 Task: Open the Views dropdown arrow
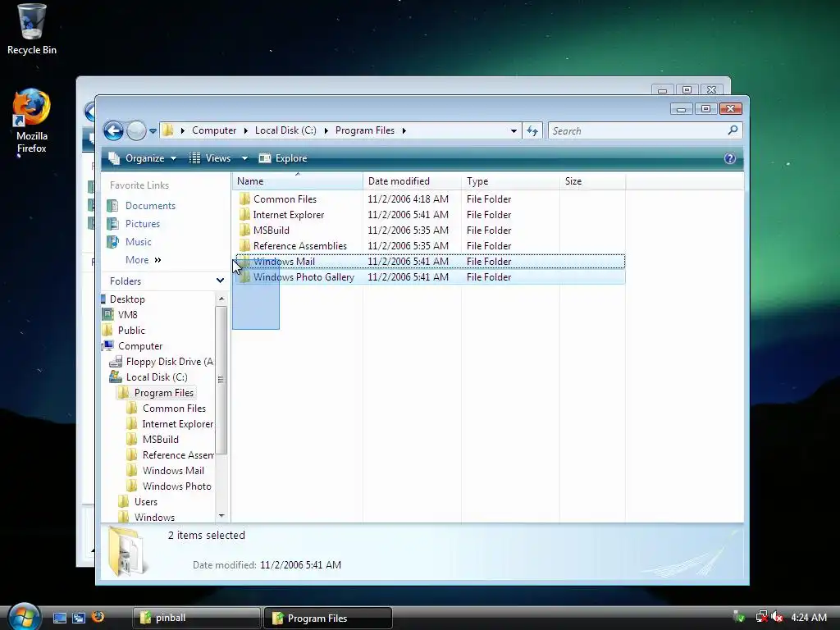pos(244,158)
